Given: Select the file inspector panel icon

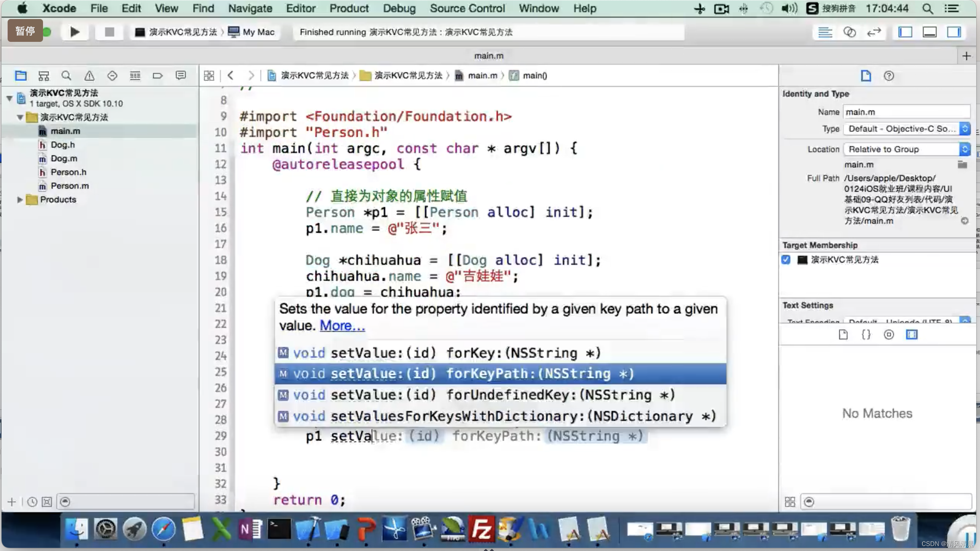Looking at the screenshot, I should point(865,75).
